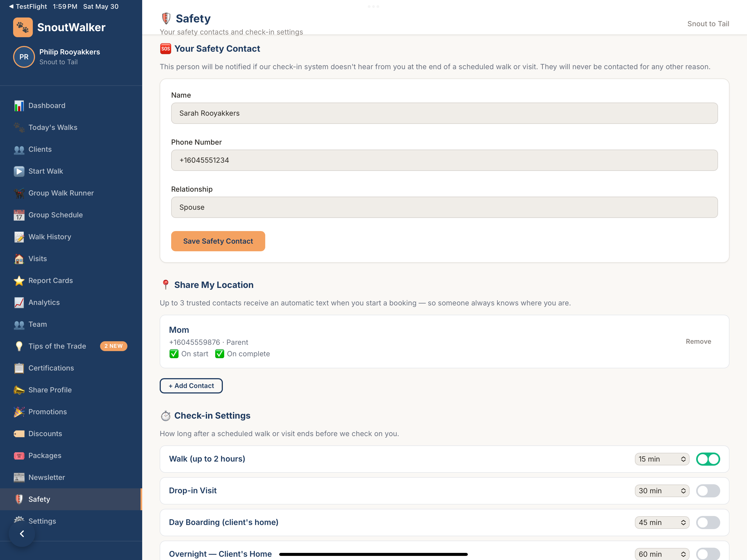This screenshot has height=560, width=747.
Task: Click the Safety header shield icon
Action: (x=166, y=19)
